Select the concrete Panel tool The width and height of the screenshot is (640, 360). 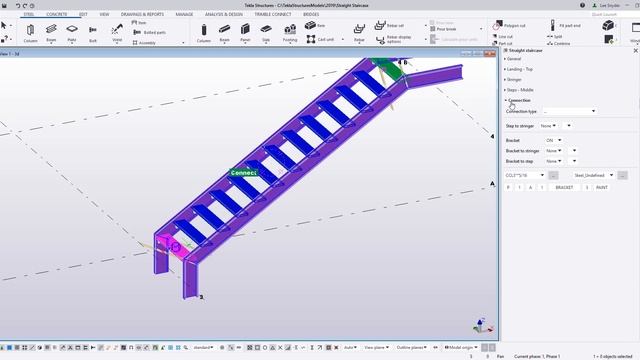(x=245, y=33)
